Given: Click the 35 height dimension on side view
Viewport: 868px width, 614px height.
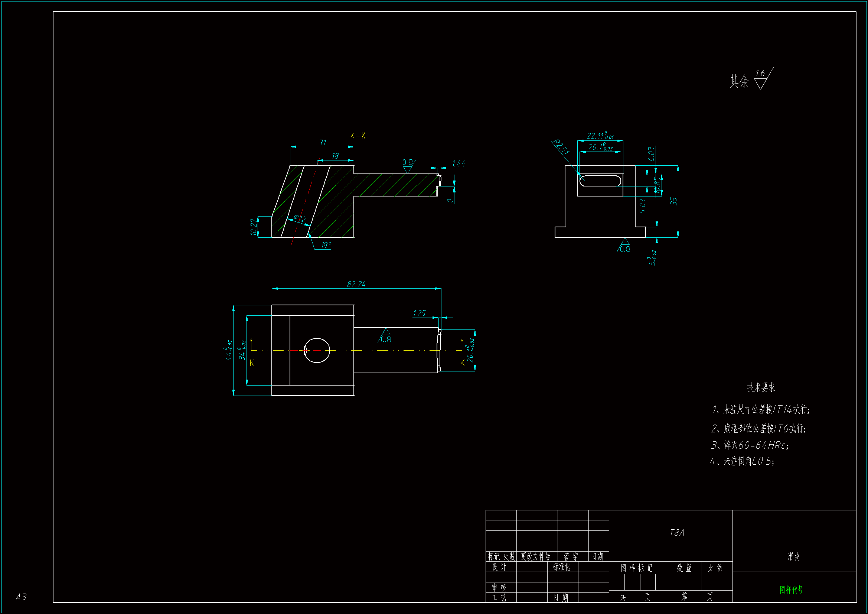Looking at the screenshot, I should point(674,201).
